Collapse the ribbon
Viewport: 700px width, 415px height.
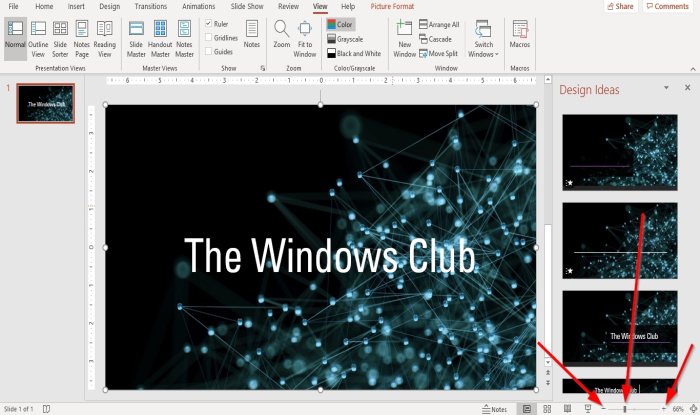(693, 69)
